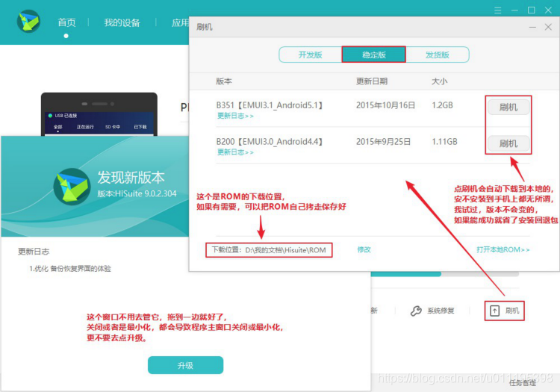This screenshot has width=560, height=392.
Task: Select B200【EMUI3.0_Android4.4】 row text
Action: tap(270, 141)
